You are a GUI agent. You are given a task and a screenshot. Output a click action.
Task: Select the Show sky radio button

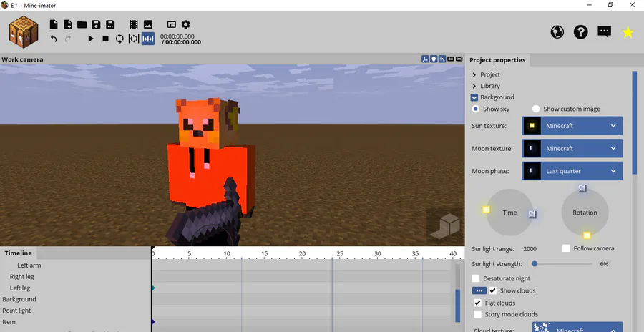tap(476, 109)
